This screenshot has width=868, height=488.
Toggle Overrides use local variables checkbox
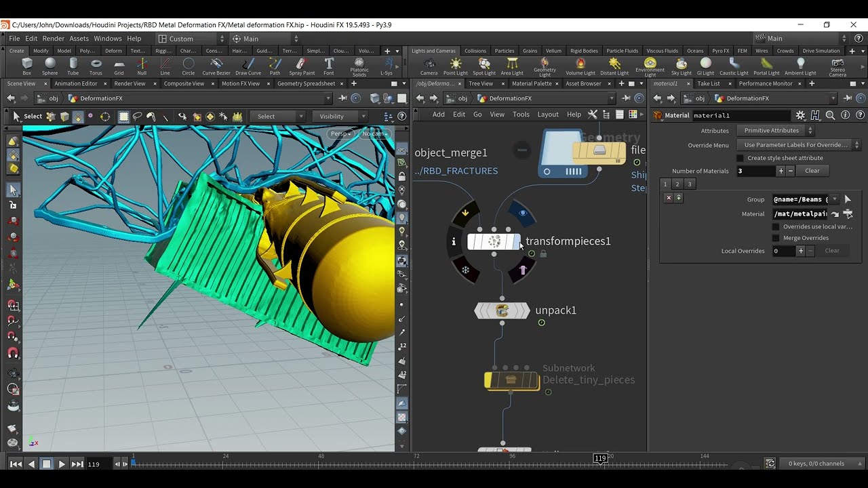[x=776, y=226]
